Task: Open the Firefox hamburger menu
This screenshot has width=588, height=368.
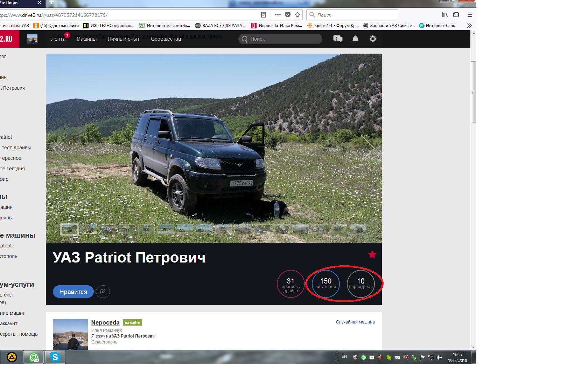Action: [x=470, y=15]
